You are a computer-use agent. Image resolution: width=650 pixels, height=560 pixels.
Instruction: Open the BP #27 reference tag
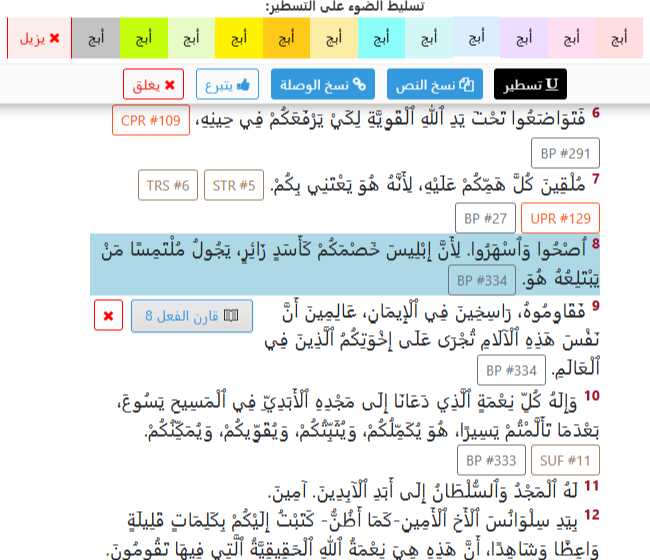485,218
